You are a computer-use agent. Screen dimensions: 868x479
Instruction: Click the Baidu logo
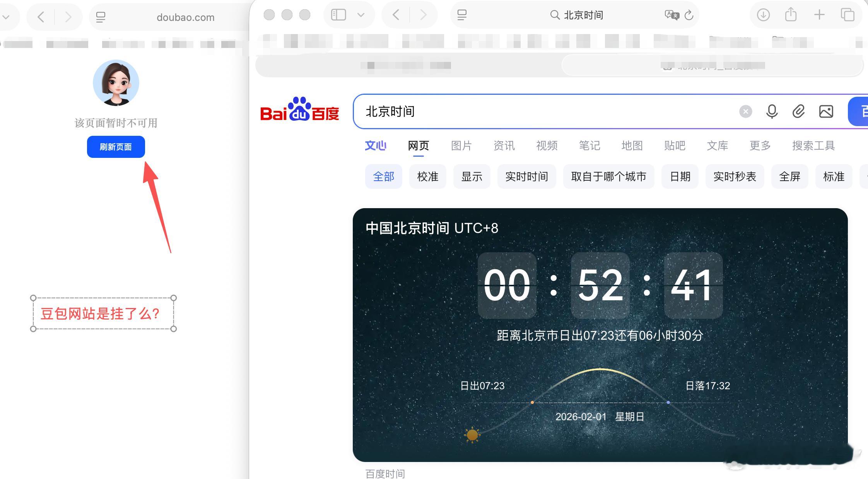point(300,111)
